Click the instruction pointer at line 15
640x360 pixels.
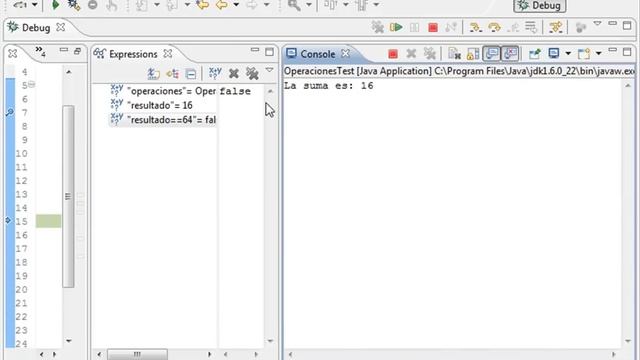(x=9, y=220)
